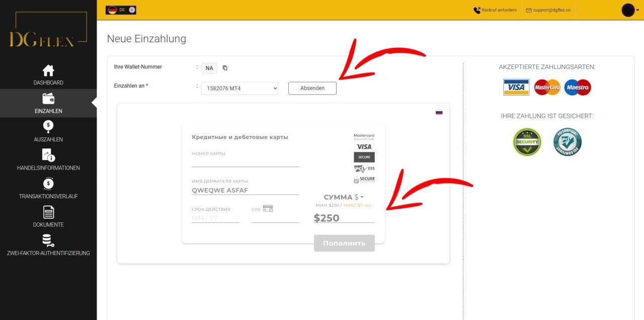644x320 pixels.
Task: Open the DE language selector
Action: pyautogui.click(x=121, y=10)
